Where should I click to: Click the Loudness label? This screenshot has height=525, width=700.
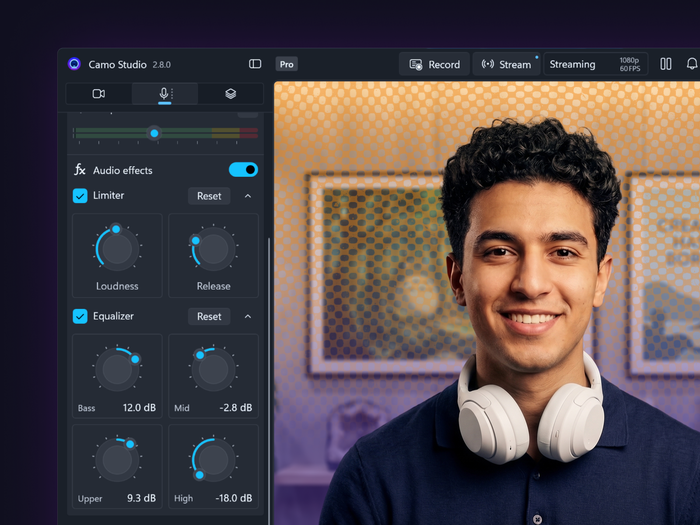coord(117,286)
